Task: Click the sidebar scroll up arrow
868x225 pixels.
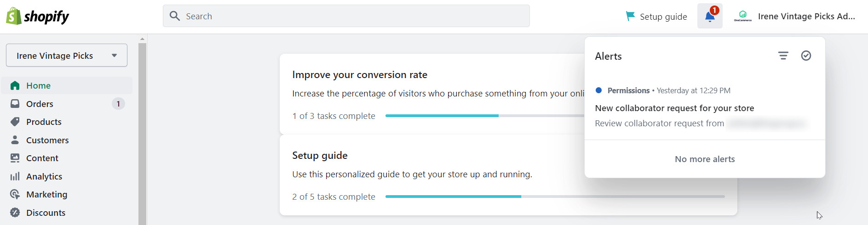Action: pyautogui.click(x=142, y=39)
